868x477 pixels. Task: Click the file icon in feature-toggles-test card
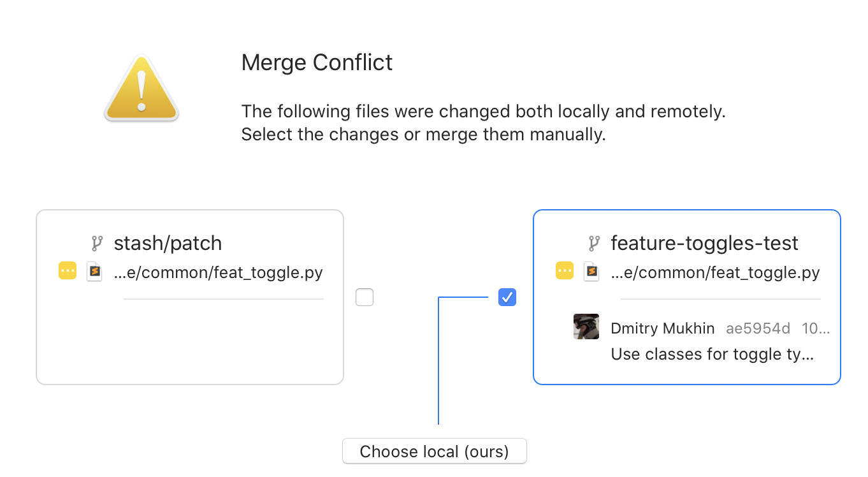(x=591, y=271)
